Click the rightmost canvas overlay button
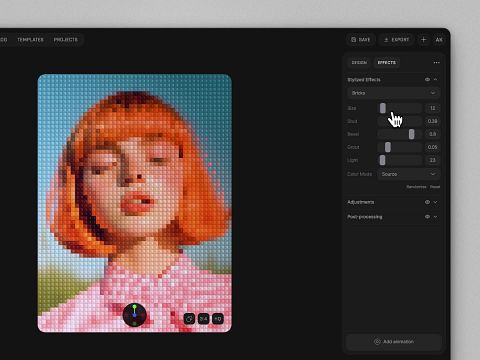 [218, 319]
